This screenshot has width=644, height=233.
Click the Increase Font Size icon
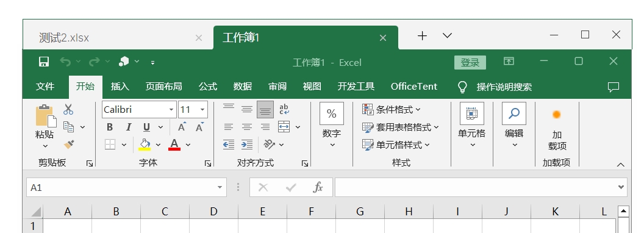(x=181, y=127)
